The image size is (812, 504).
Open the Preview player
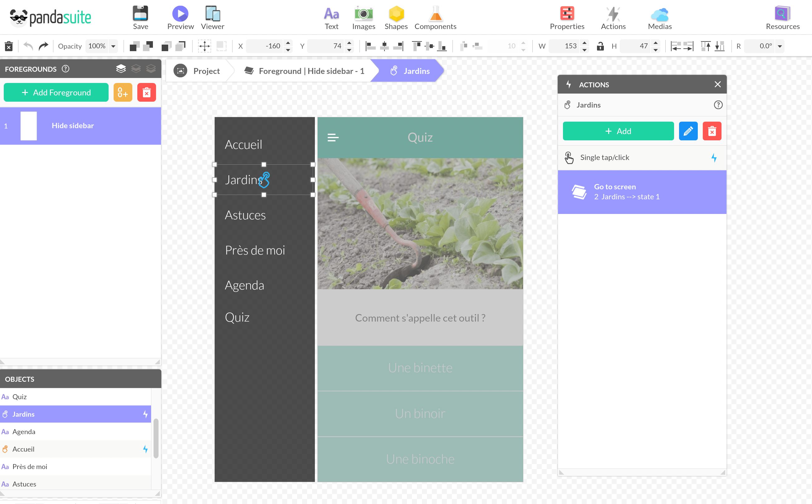180,14
